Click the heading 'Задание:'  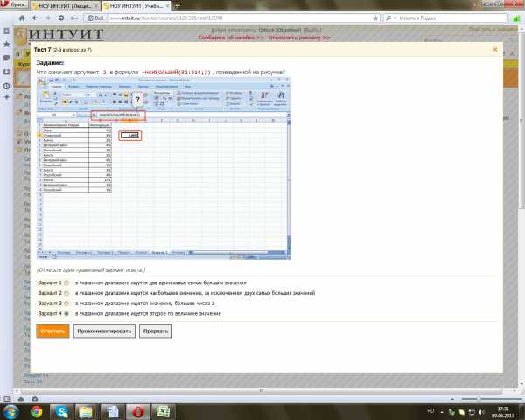pyautogui.click(x=50, y=63)
